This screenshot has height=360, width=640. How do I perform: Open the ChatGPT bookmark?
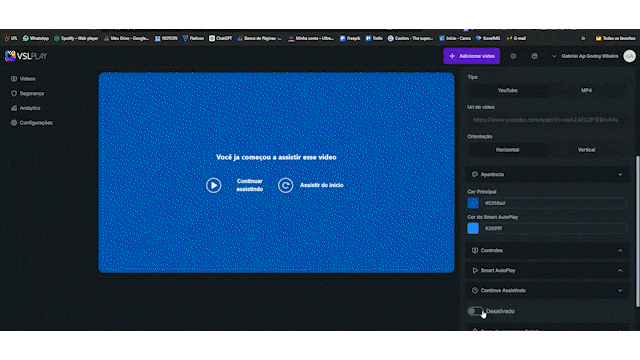[220, 38]
